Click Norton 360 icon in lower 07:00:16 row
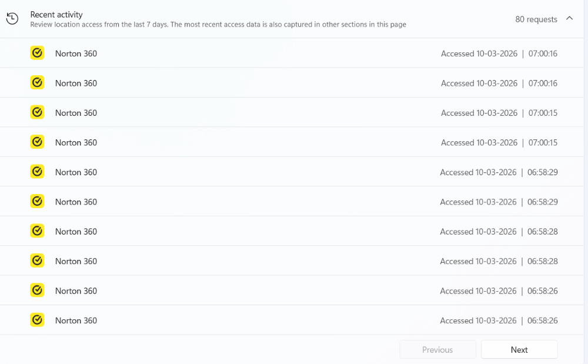Screen dimensions: 588x364 pyautogui.click(x=37, y=82)
